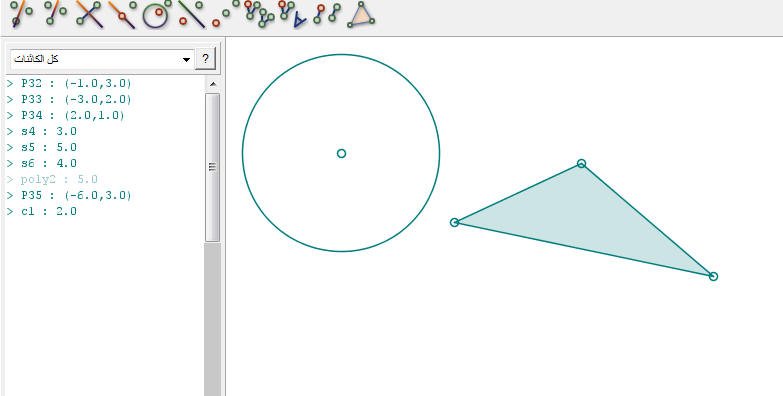Click the question mark help button
Viewport: 783px width, 396px height.
pyautogui.click(x=205, y=59)
